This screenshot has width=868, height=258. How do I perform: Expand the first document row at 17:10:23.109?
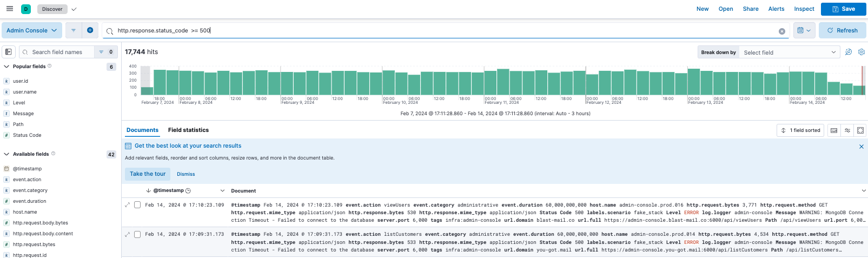[128, 205]
